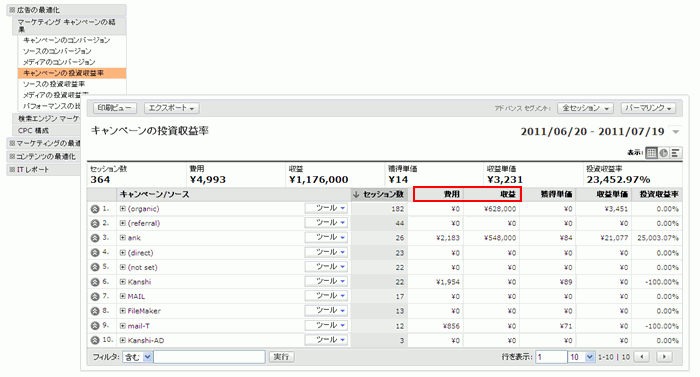This screenshot has width=700, height=377.
Task: Click round icon beside FileMaker row
Action: 95,311
